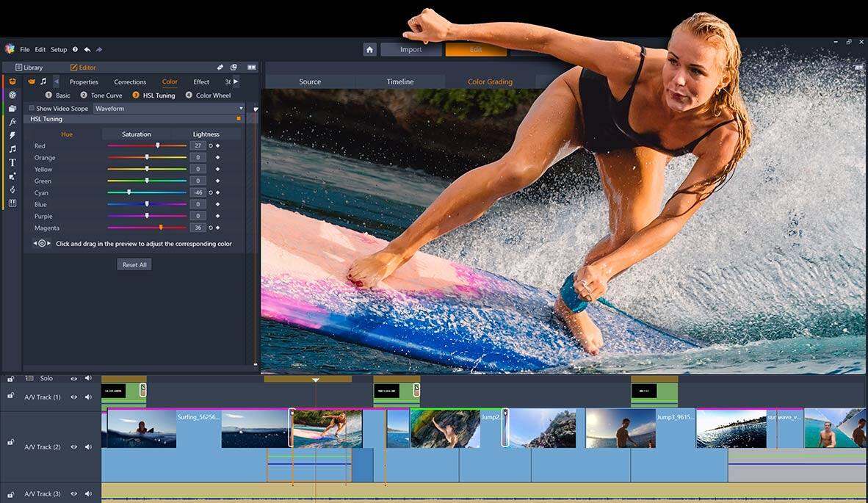Switch to the Saturation column tab
The width and height of the screenshot is (868, 503).
click(136, 134)
